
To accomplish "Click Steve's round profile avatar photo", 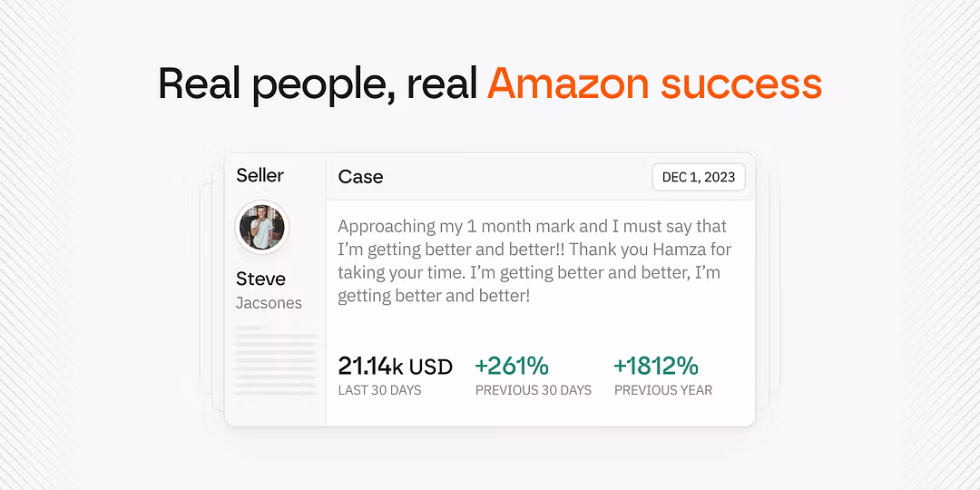I will [x=261, y=227].
